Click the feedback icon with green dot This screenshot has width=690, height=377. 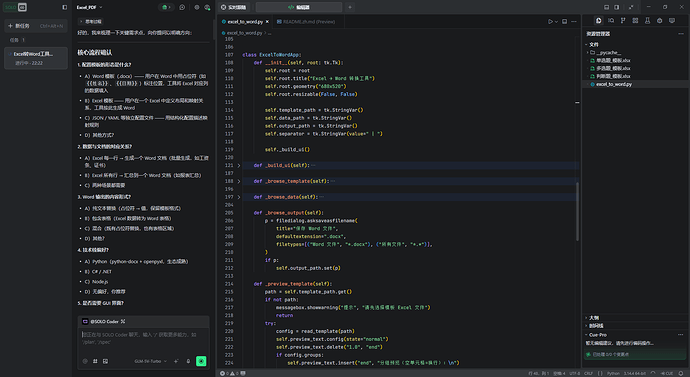point(207,7)
